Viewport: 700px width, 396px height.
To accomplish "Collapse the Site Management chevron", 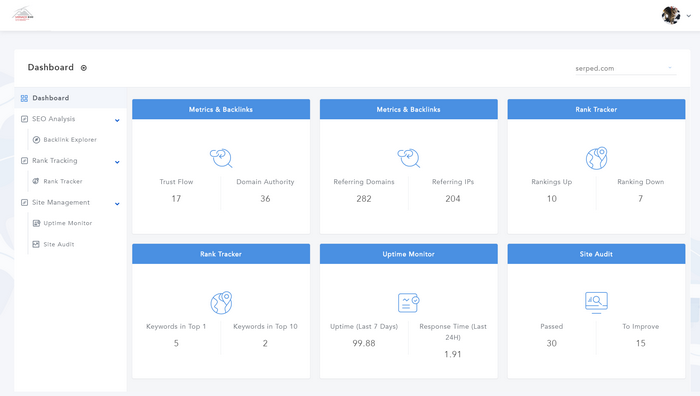I will tap(117, 204).
